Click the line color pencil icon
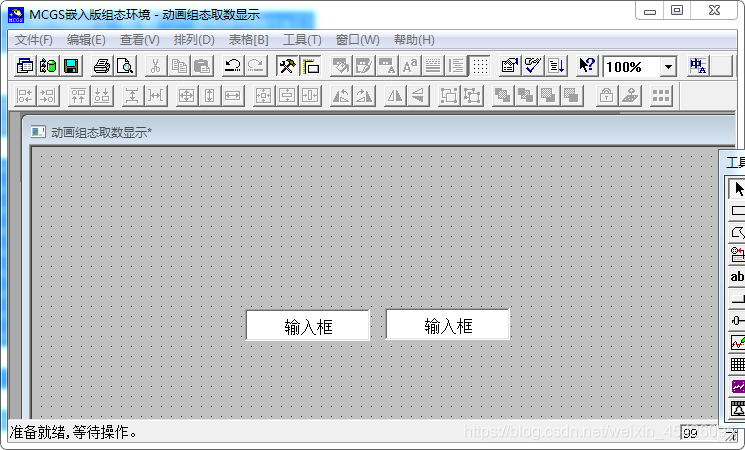Image resolution: width=745 pixels, height=450 pixels. coord(364,66)
